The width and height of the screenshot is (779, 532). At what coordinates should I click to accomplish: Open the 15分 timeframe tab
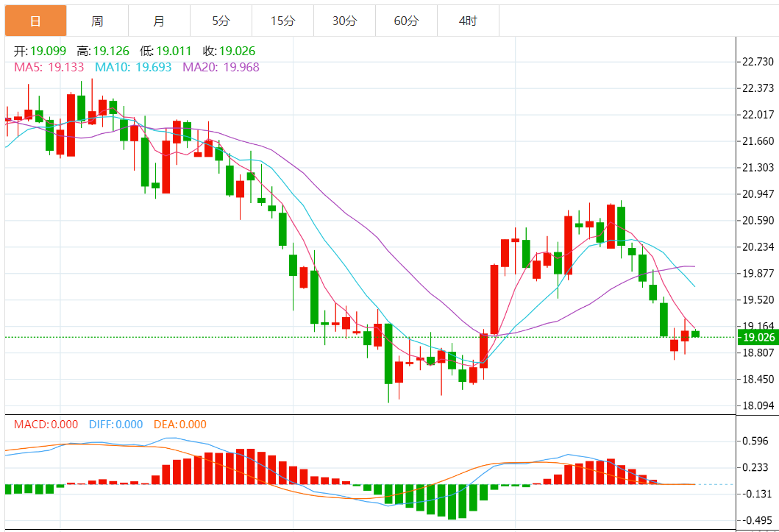pos(282,21)
